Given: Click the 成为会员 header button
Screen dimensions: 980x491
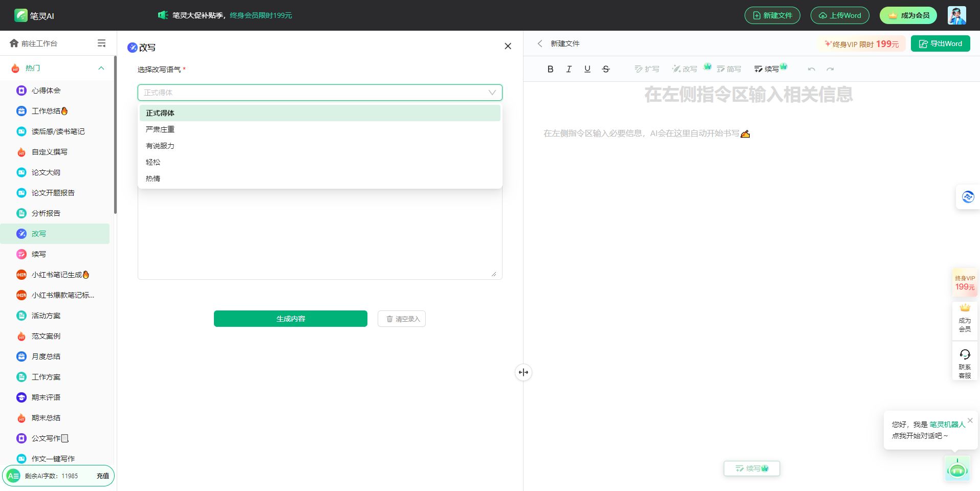Looking at the screenshot, I should [x=908, y=15].
